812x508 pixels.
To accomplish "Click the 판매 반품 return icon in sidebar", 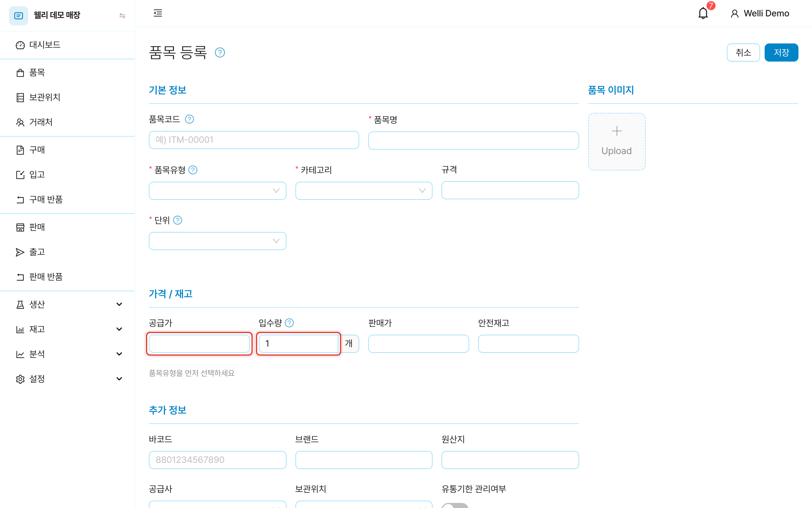I will pos(20,277).
